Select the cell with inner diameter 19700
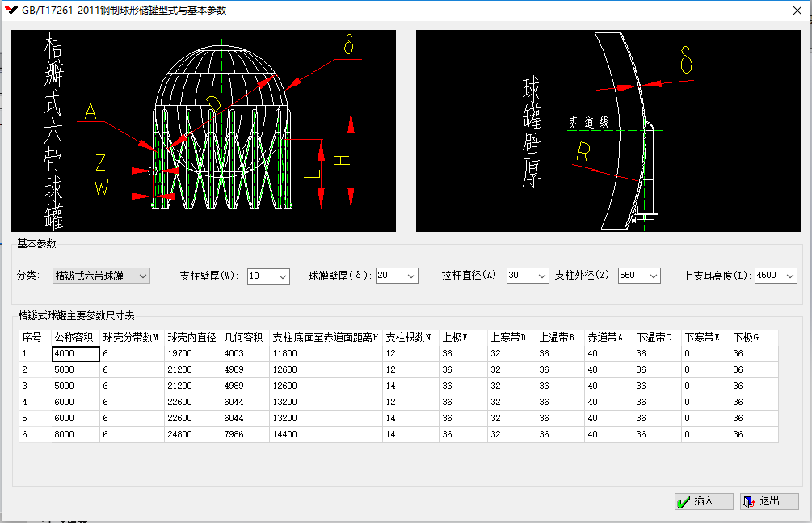The image size is (812, 523). [192, 353]
